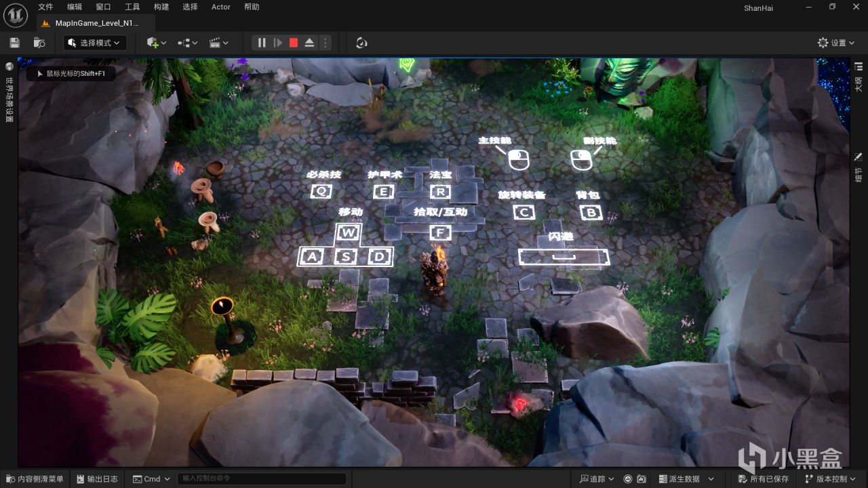Open the 构建 menu
868x488 pixels.
coord(161,7)
